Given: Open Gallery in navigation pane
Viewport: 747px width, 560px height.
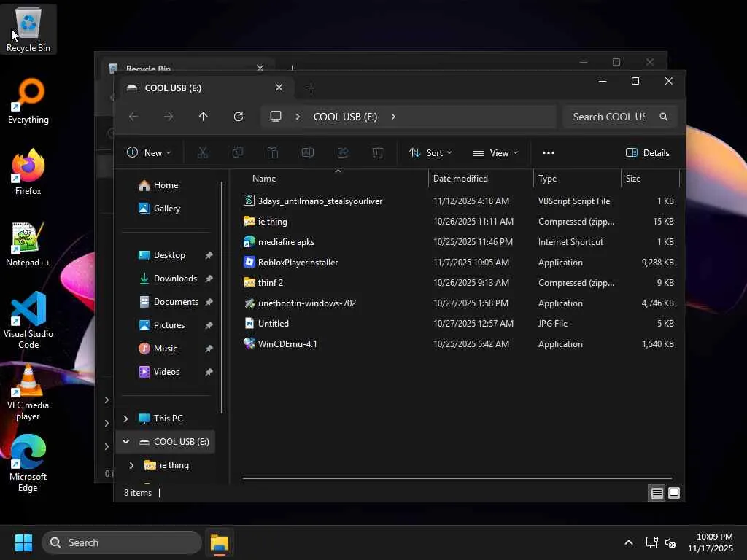Looking at the screenshot, I should tap(167, 209).
